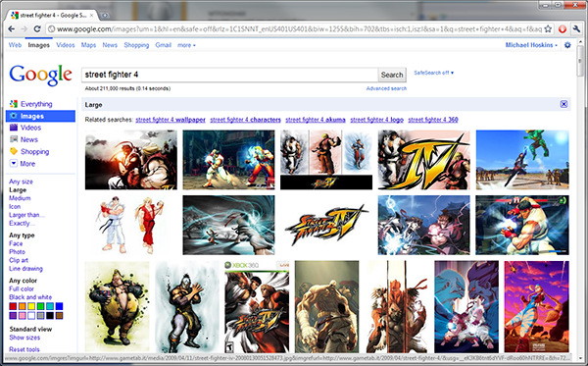Open the Chrome wrench menu
The width and height of the screenshot is (588, 366).
(576, 28)
